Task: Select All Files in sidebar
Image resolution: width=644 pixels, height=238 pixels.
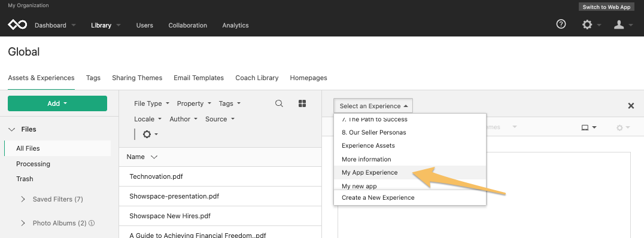Action: [x=57, y=148]
